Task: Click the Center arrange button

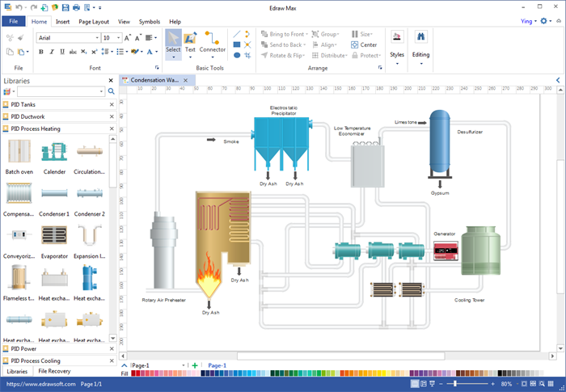Action: [364, 44]
